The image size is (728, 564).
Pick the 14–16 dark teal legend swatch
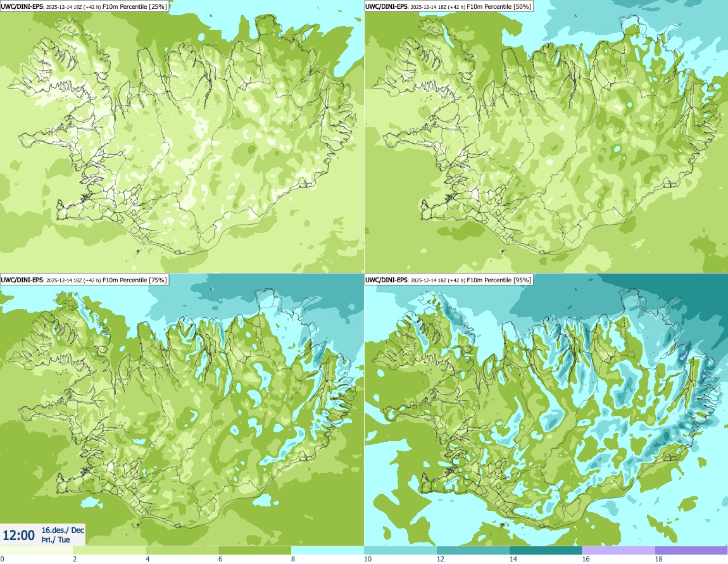point(546,551)
